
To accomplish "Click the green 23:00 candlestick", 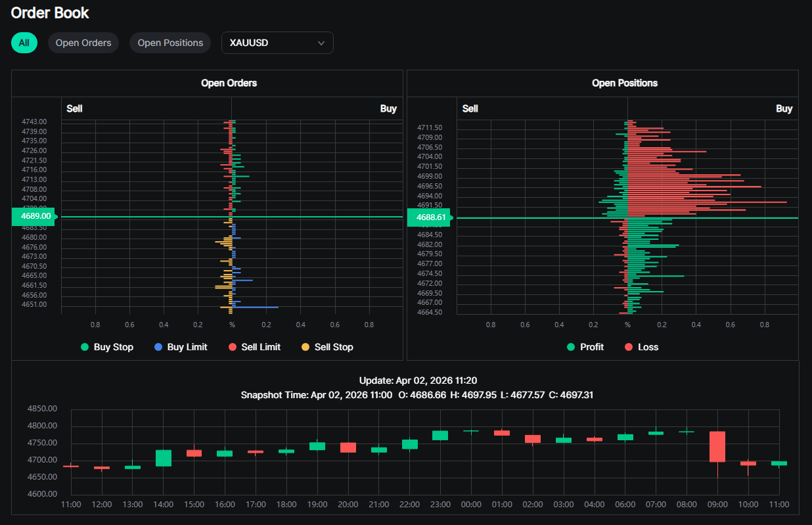I will 440,435.
